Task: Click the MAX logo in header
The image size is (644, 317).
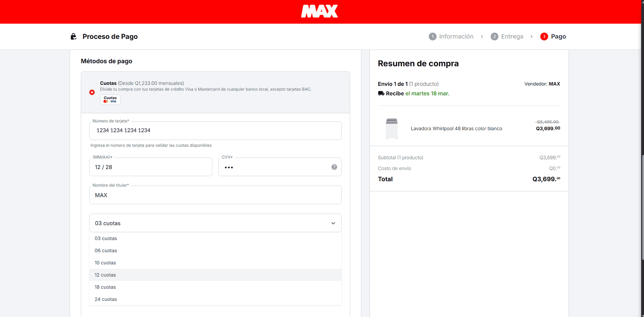Action: (x=319, y=11)
